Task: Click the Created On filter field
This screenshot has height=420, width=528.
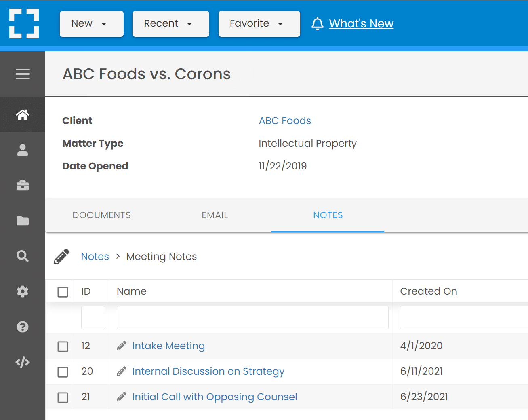Action: tap(464, 318)
